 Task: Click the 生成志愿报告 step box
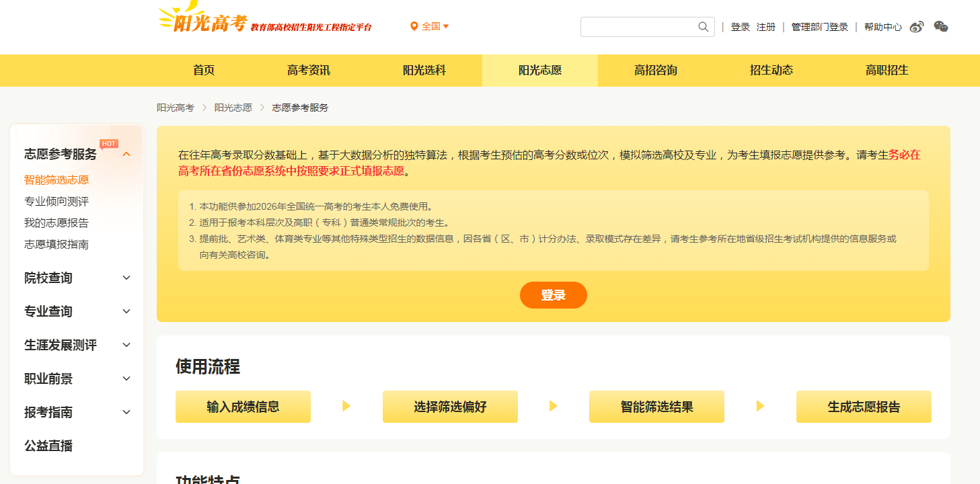864,407
